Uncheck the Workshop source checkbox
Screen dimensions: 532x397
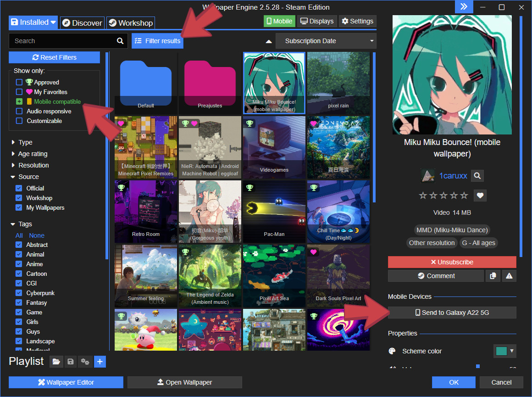(x=19, y=198)
